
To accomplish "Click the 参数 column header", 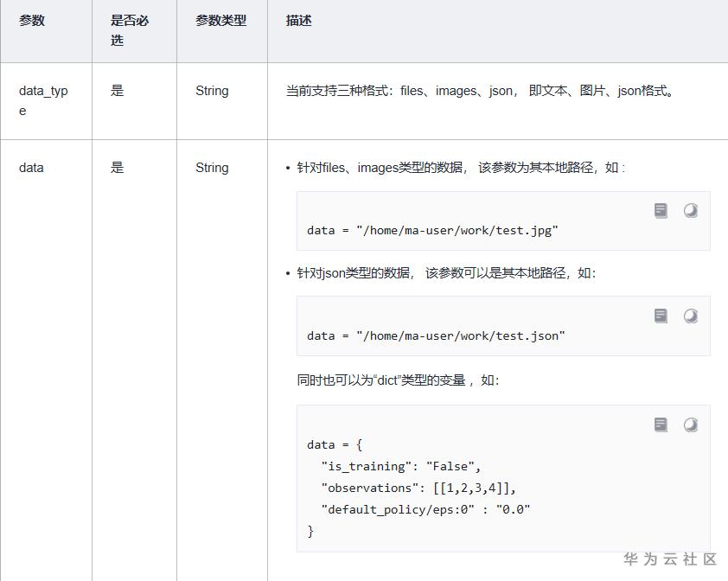I will [32, 21].
